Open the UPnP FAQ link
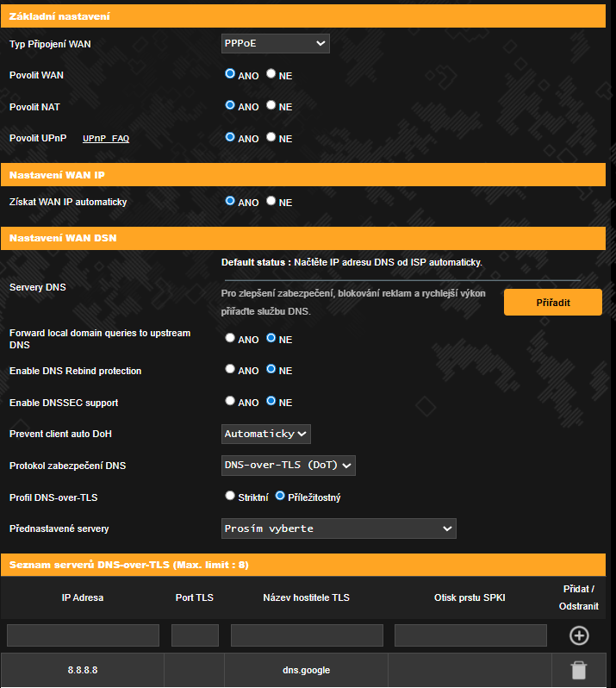Viewport: 616px width, 688px height. coord(106,138)
